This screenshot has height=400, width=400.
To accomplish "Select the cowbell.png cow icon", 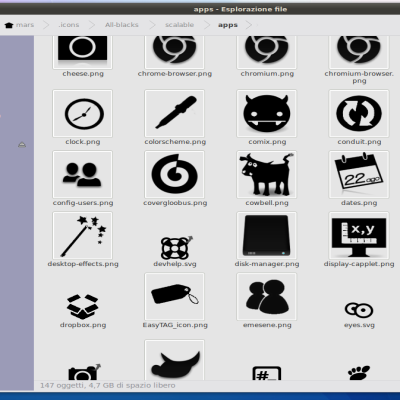I will [267, 174].
